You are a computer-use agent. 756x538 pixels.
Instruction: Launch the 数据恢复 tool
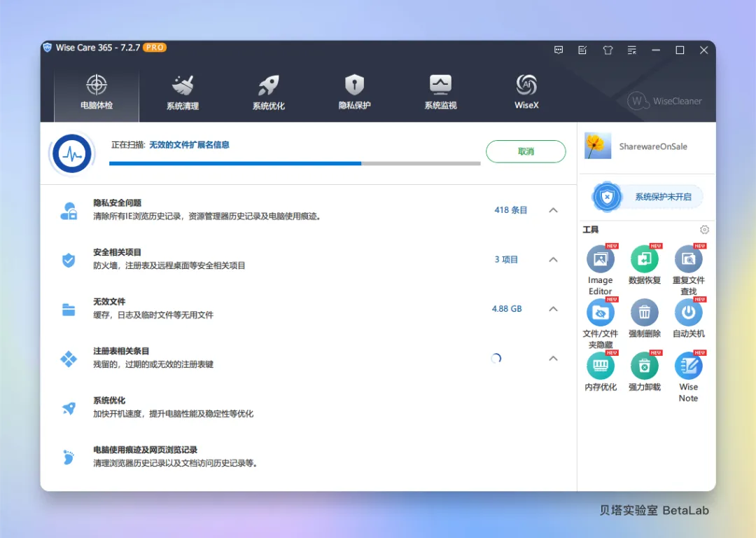point(644,260)
